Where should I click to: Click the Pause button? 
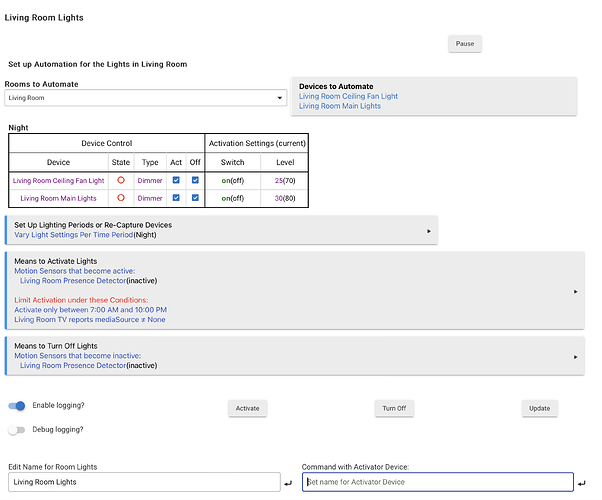[465, 44]
